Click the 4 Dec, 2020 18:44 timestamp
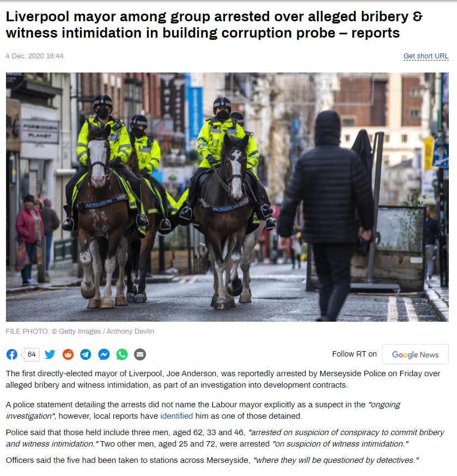The width and height of the screenshot is (457, 476). point(34,56)
